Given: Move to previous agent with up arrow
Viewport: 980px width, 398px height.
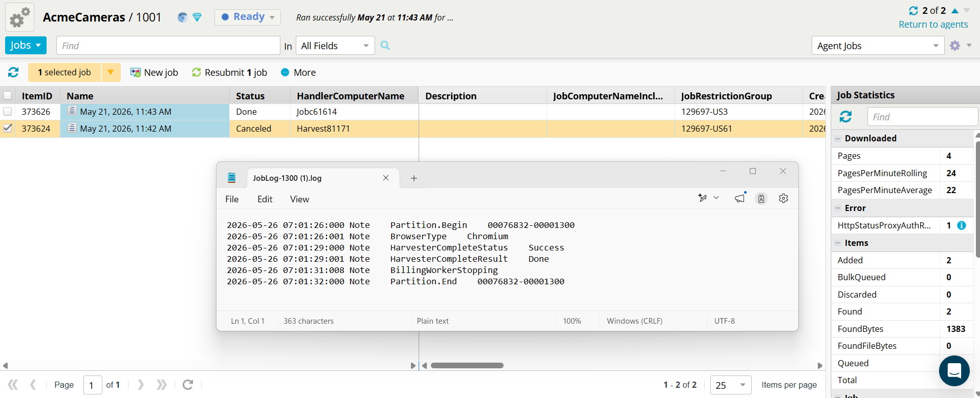Looking at the screenshot, I should (955, 11).
